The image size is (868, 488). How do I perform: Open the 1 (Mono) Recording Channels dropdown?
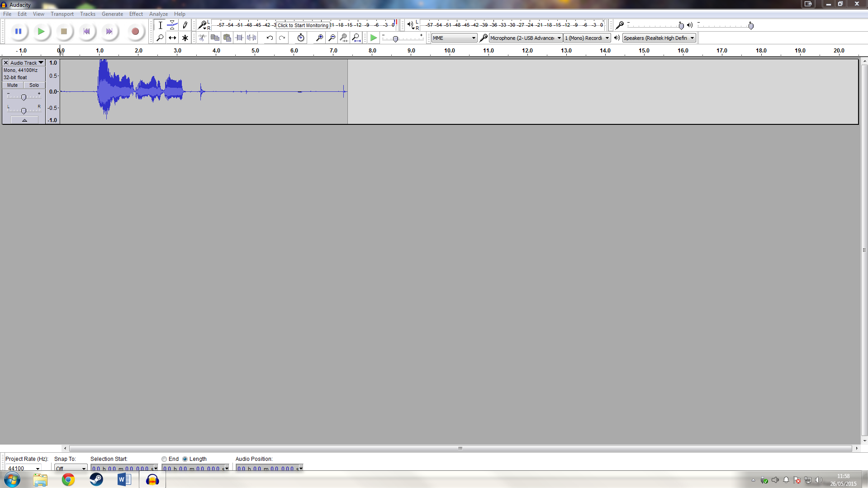point(587,38)
